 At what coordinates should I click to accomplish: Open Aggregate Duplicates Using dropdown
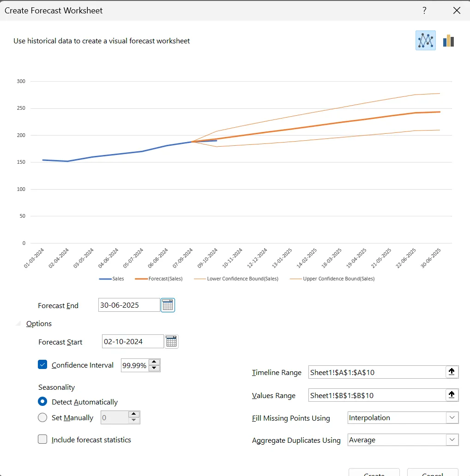[x=403, y=440]
